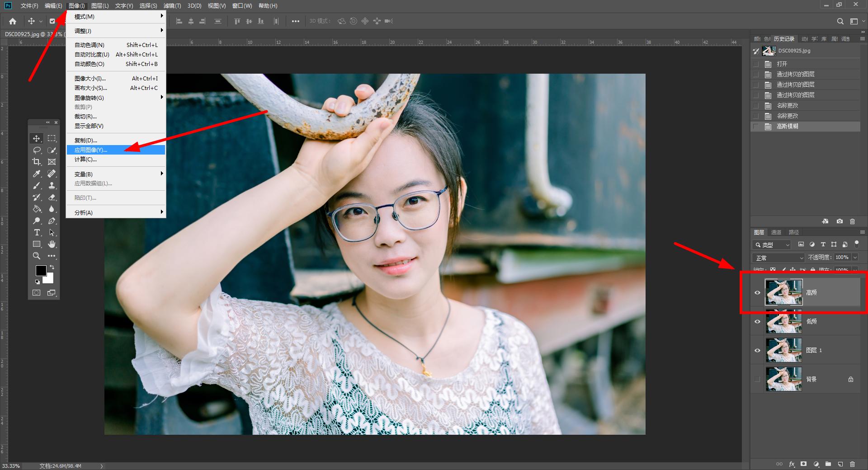Image resolution: width=868 pixels, height=470 pixels.
Task: Choose 应用图像(Y)... from the Image menu
Action: [116, 150]
